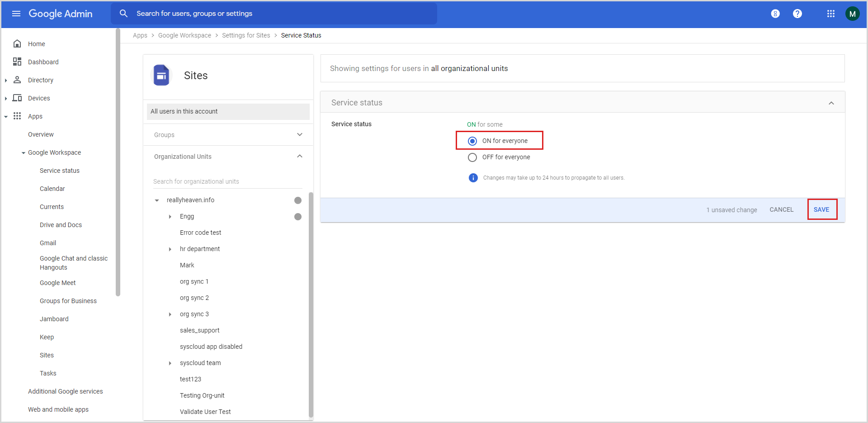Open the Help question mark icon
Viewport: 868px width, 423px height.
[797, 14]
